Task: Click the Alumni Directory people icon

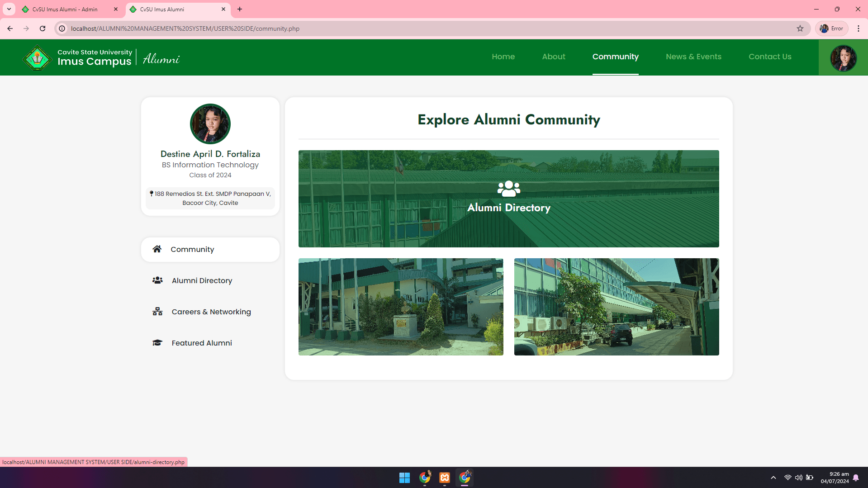Action: point(157,280)
